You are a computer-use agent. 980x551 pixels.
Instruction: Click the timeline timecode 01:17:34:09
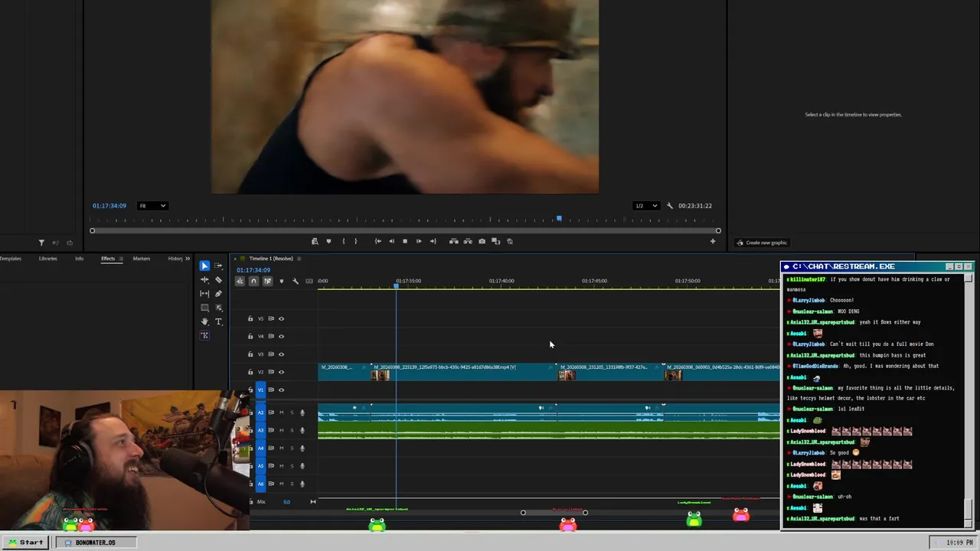tap(253, 270)
